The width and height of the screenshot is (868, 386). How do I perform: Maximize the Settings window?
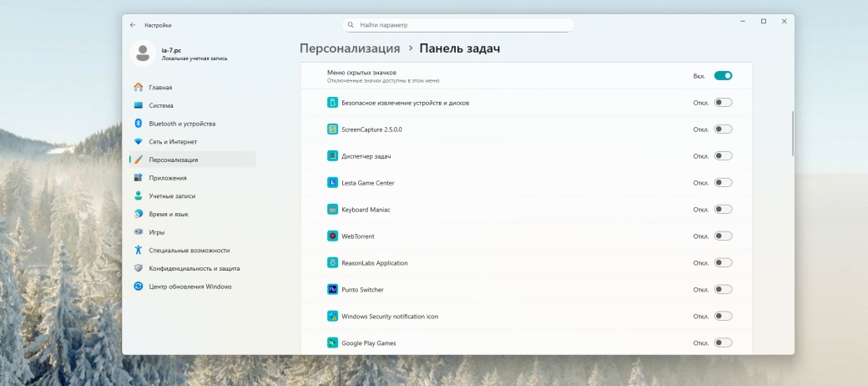click(x=764, y=22)
